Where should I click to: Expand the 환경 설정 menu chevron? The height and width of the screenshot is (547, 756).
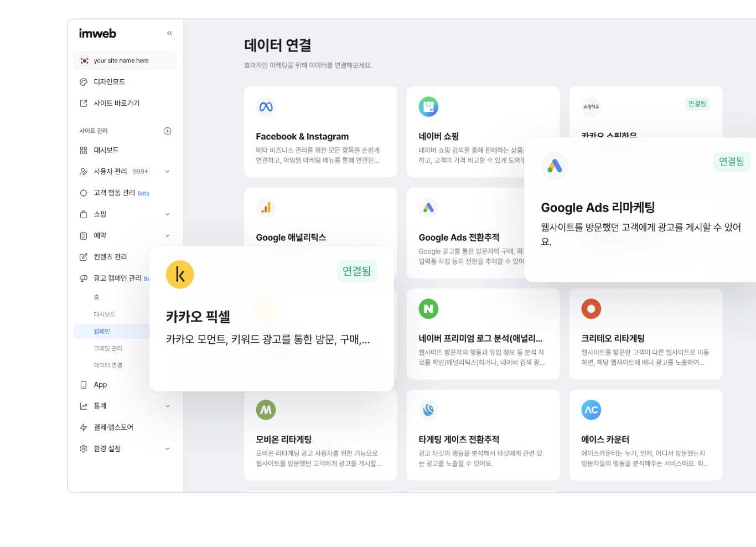168,449
